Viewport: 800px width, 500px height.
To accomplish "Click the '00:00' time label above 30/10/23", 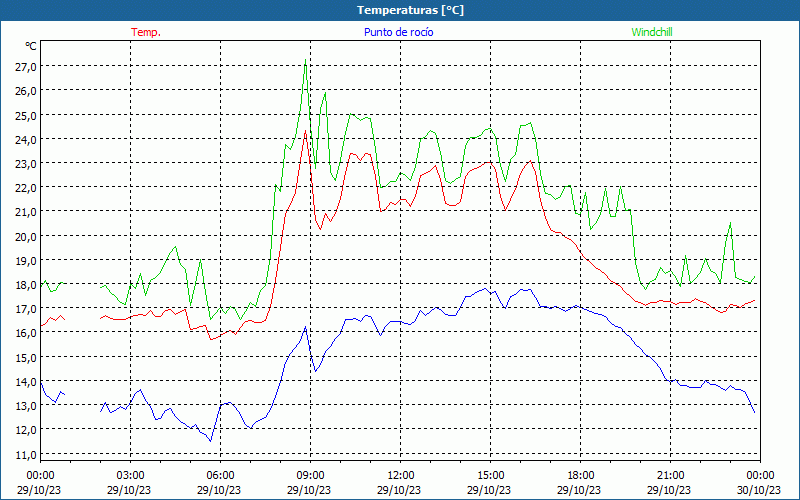I will (x=760, y=476).
